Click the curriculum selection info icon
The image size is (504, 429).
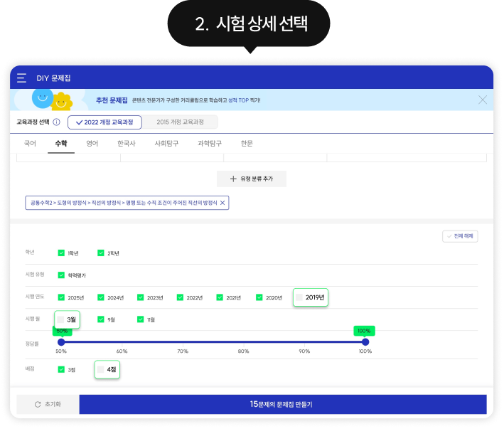pos(57,122)
